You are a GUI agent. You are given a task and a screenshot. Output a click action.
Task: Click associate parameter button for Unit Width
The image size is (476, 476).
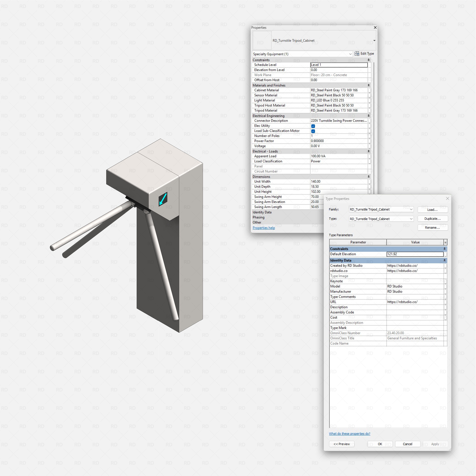pyautogui.click(x=369, y=182)
